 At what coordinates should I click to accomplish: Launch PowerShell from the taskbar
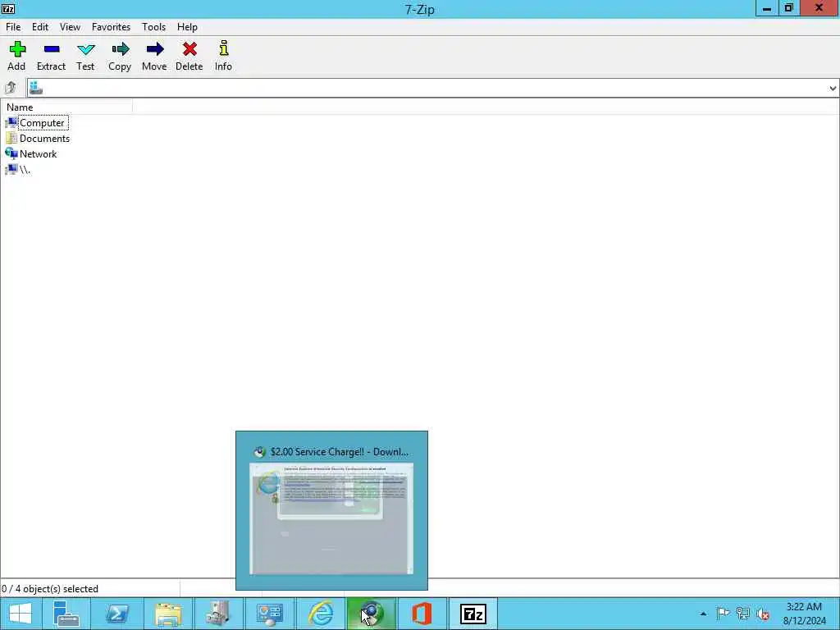point(117,614)
